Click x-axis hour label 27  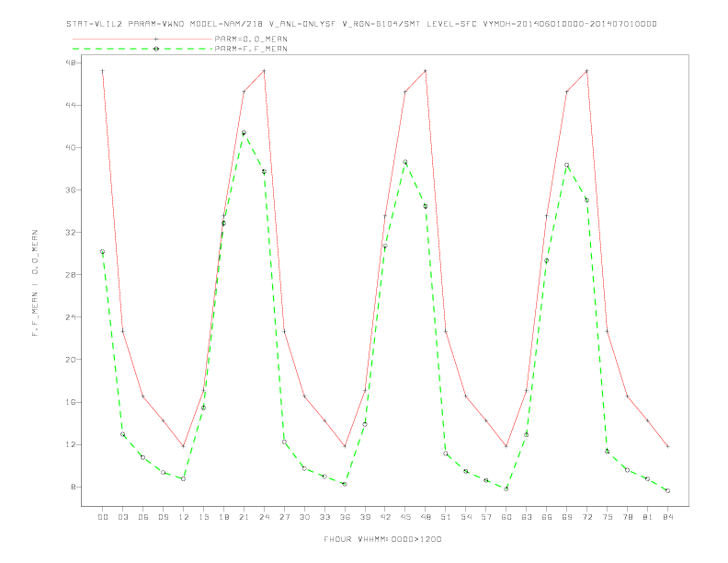point(284,517)
